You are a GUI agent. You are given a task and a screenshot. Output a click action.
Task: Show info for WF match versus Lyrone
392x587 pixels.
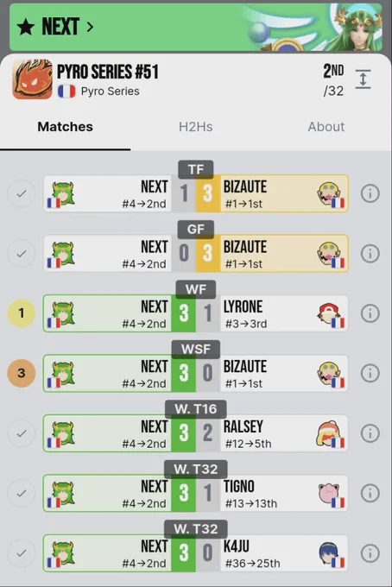[370, 313]
